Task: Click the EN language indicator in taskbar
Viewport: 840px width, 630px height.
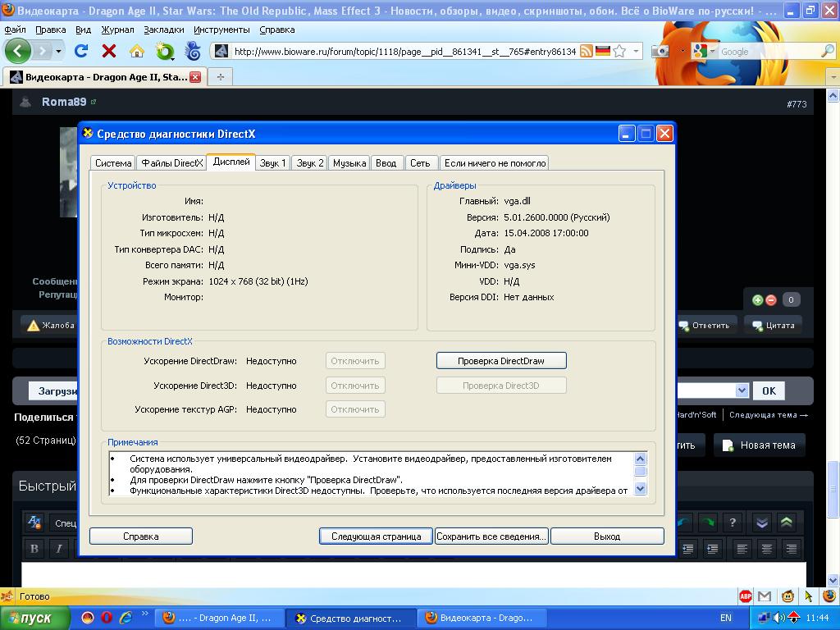Action: [x=725, y=618]
